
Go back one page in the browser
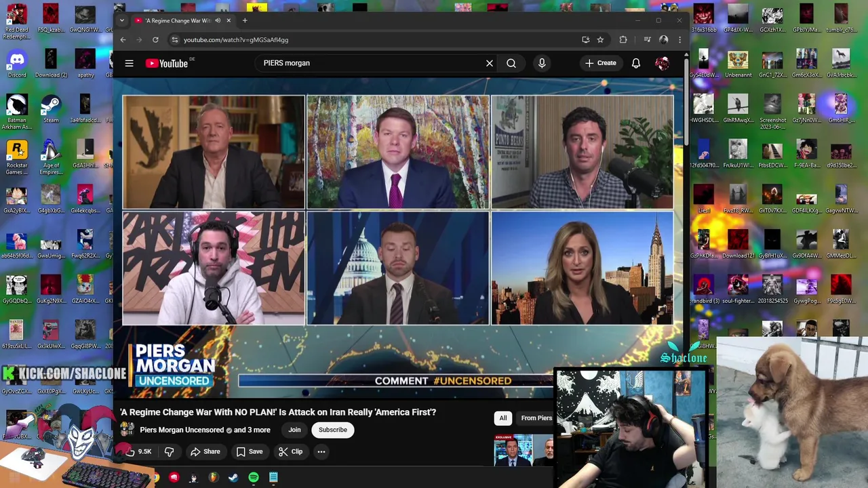(123, 40)
